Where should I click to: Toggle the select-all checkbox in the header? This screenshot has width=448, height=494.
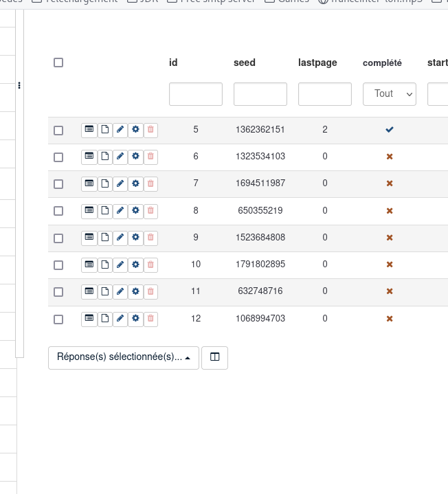tap(58, 63)
